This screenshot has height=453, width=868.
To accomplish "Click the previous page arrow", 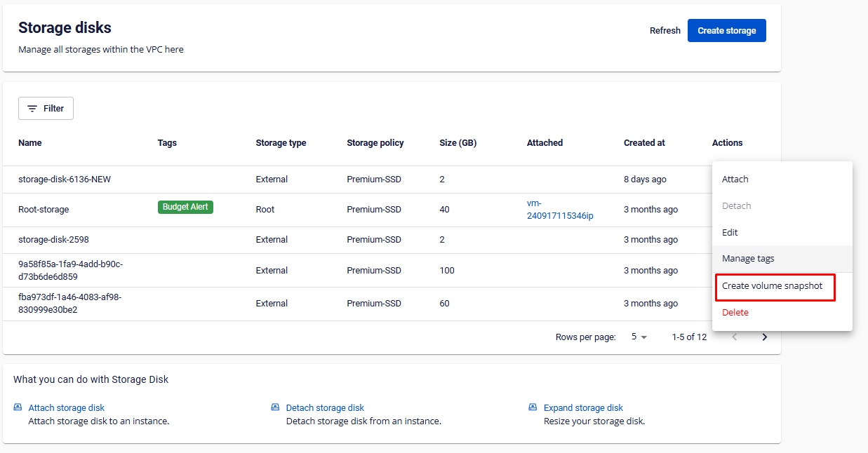I will tap(735, 337).
